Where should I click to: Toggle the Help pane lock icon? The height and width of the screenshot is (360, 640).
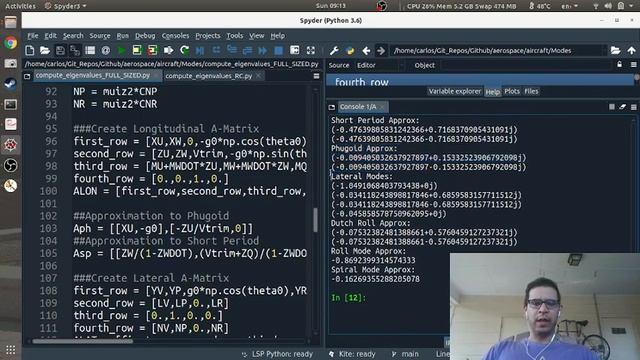tap(620, 64)
